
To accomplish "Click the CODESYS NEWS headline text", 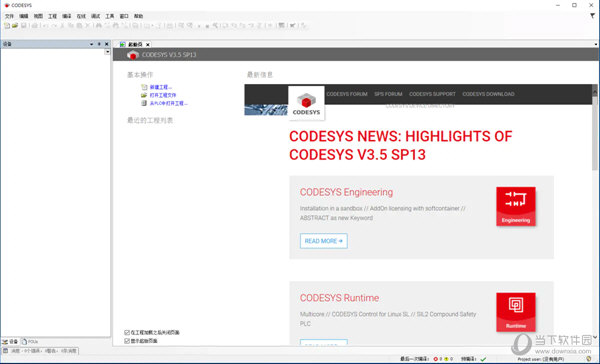I will (400, 145).
